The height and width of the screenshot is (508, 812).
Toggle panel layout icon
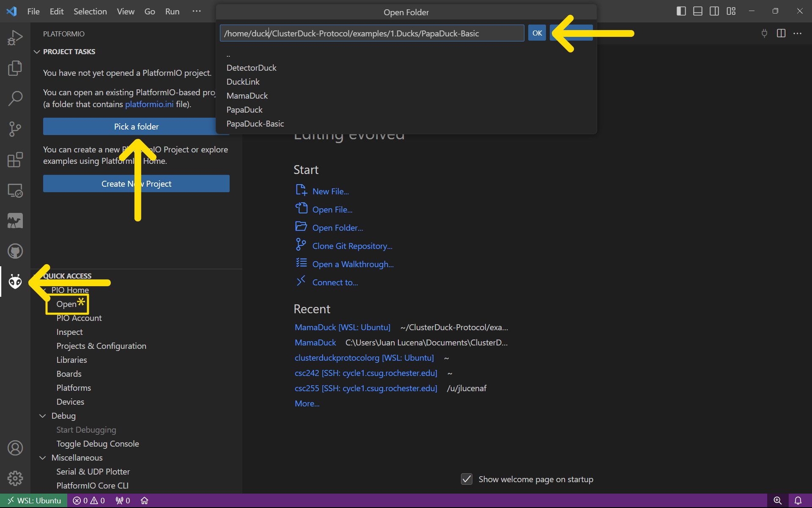698,11
